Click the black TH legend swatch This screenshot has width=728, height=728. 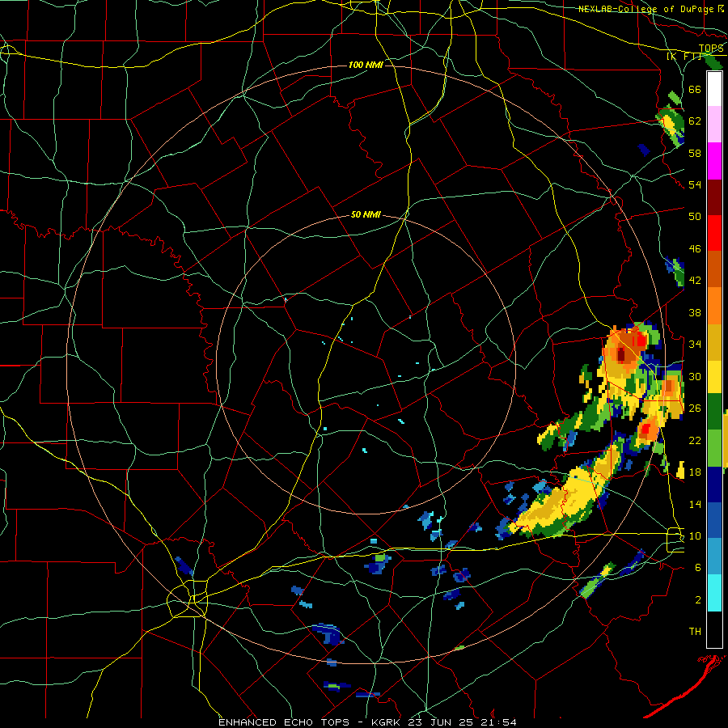(x=714, y=629)
